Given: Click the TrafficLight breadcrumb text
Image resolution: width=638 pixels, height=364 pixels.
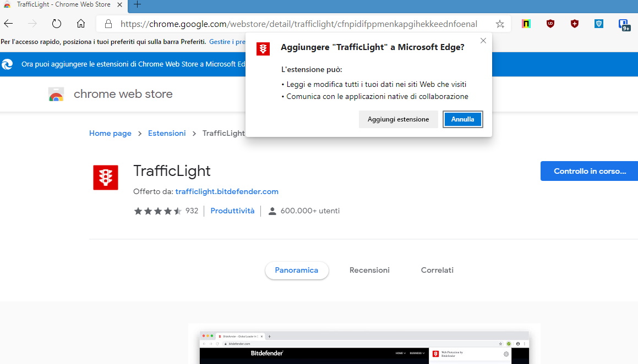Looking at the screenshot, I should click(x=224, y=133).
